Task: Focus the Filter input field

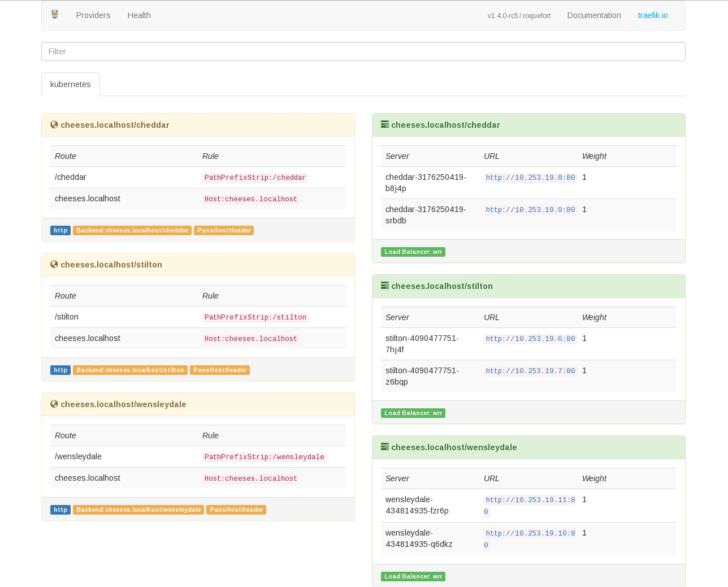Action: pos(363,51)
